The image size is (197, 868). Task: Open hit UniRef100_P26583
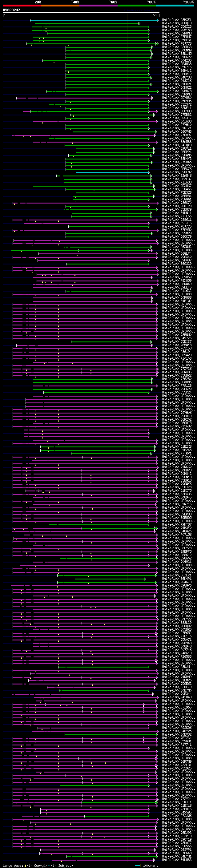(x=176, y=656)
